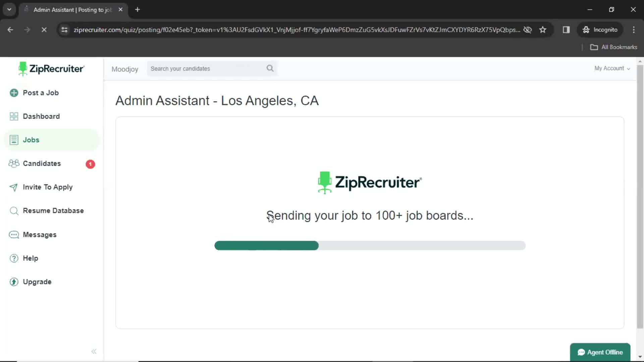This screenshot has width=644, height=362.
Task: Click the Invite To Apply icon
Action: pos(13,186)
